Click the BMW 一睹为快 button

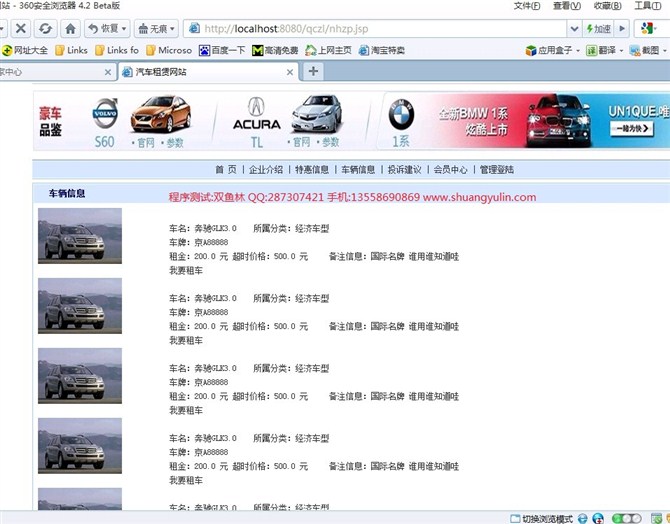point(632,129)
